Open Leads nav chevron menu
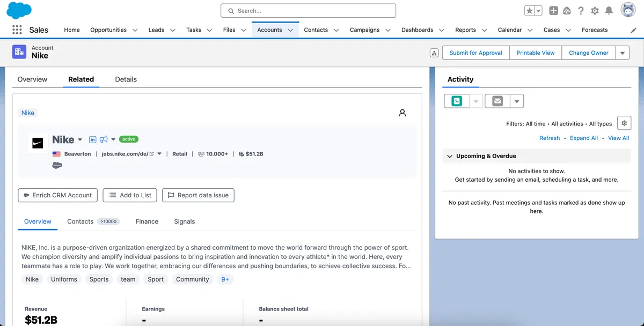The height and width of the screenshot is (326, 644). click(173, 31)
